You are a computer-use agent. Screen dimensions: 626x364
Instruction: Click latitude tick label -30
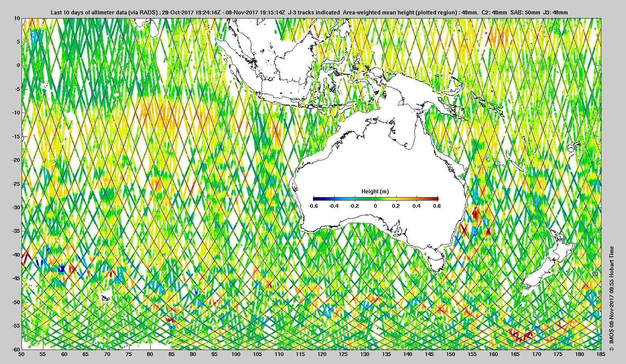[x=16, y=207]
